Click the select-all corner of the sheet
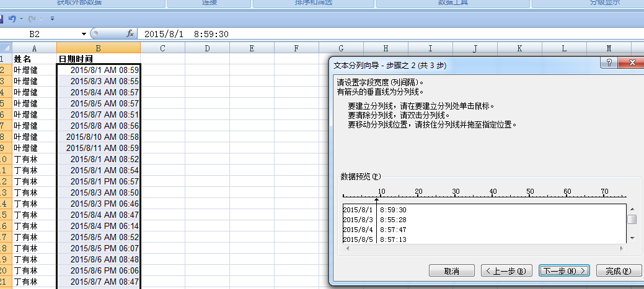644x289 pixels. pyautogui.click(x=6, y=48)
